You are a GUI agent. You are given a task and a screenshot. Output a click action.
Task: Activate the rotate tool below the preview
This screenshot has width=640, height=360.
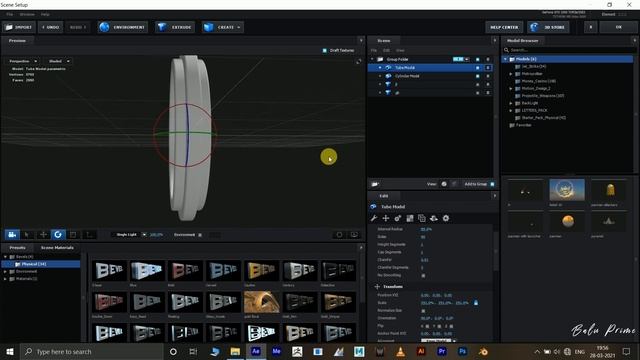coord(58,235)
